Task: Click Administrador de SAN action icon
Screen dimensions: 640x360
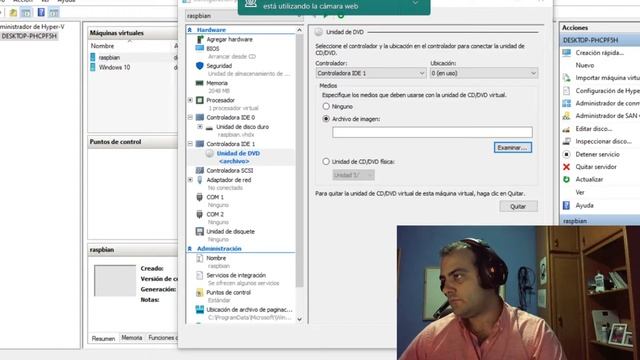Action: pos(567,116)
